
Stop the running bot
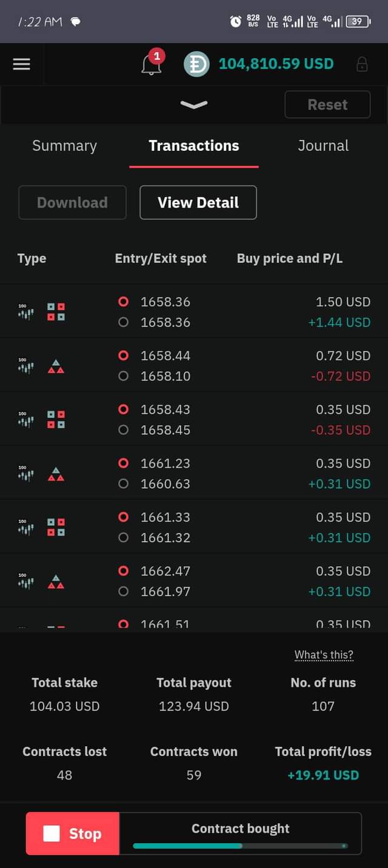[73, 833]
